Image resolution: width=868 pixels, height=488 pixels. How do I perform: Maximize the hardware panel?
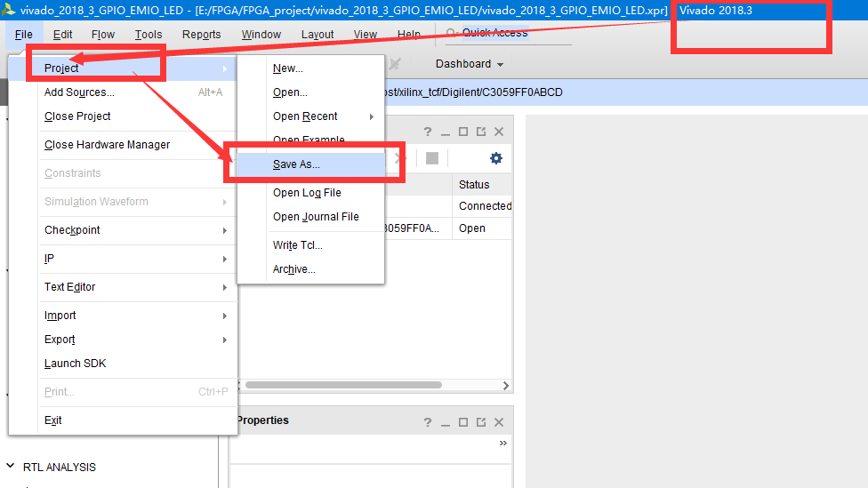coord(463,132)
